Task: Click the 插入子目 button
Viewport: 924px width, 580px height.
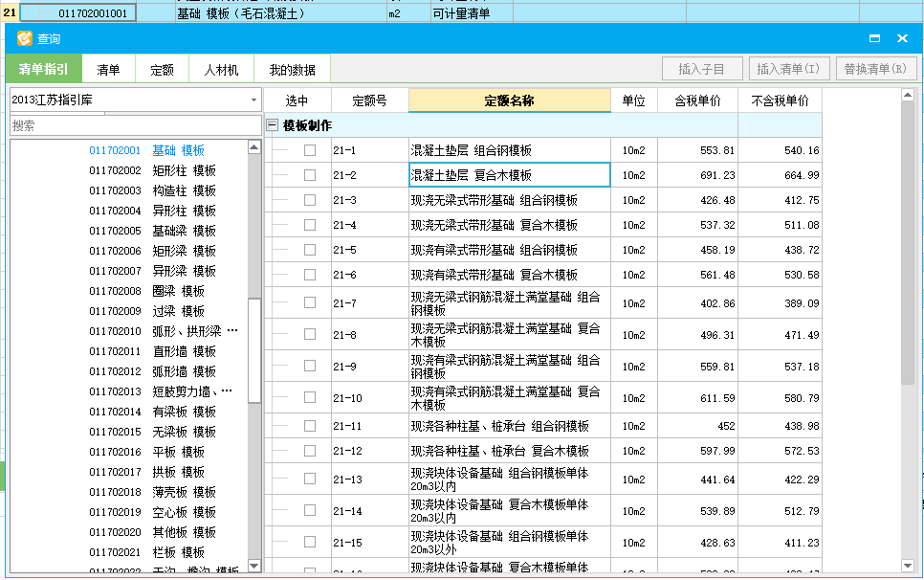Action: (702, 69)
